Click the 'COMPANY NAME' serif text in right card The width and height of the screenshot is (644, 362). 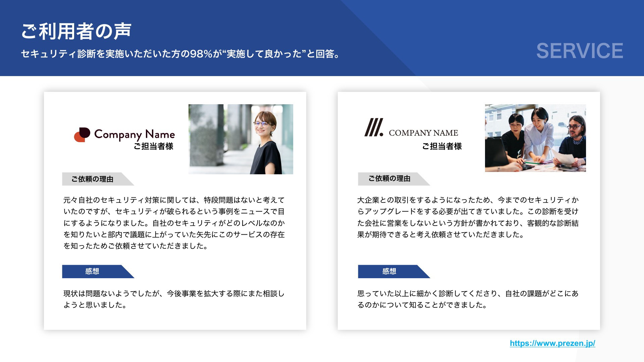[423, 133]
